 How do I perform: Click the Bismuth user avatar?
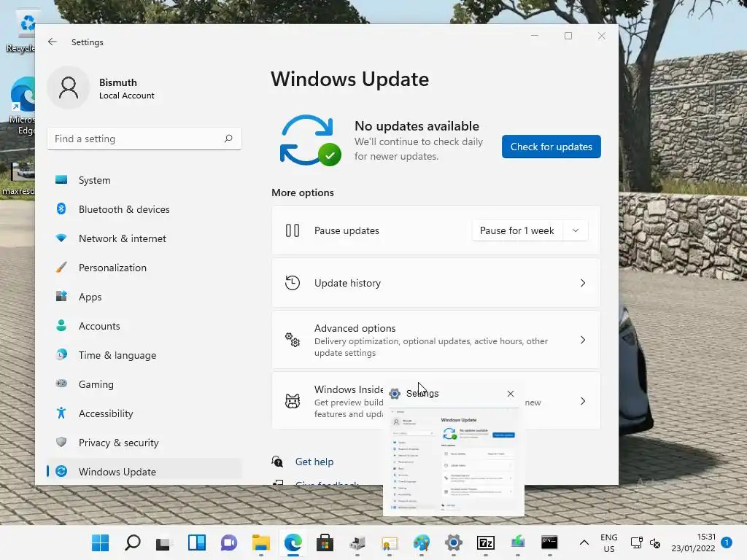tap(69, 87)
